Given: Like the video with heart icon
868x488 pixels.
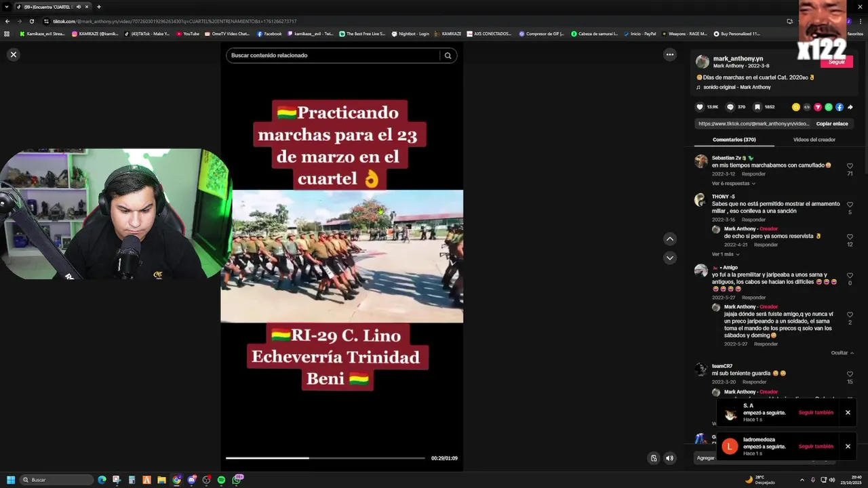Looking at the screenshot, I should (x=700, y=107).
